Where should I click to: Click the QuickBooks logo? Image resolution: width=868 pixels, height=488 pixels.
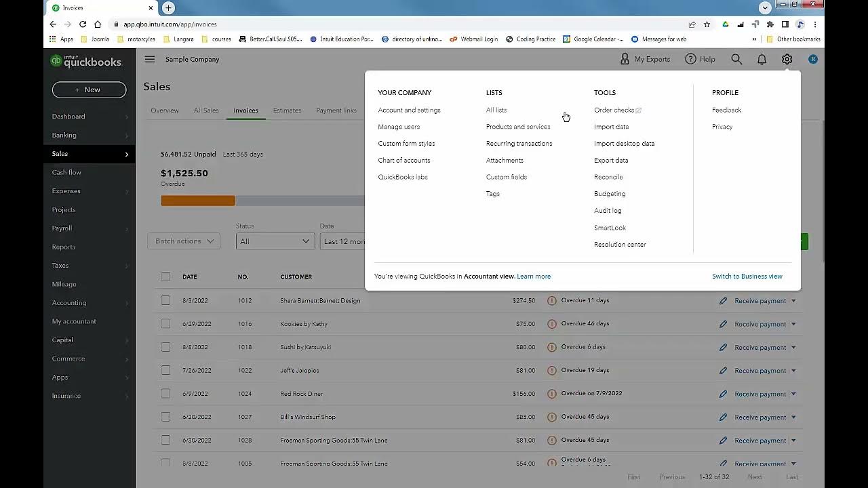coord(87,62)
